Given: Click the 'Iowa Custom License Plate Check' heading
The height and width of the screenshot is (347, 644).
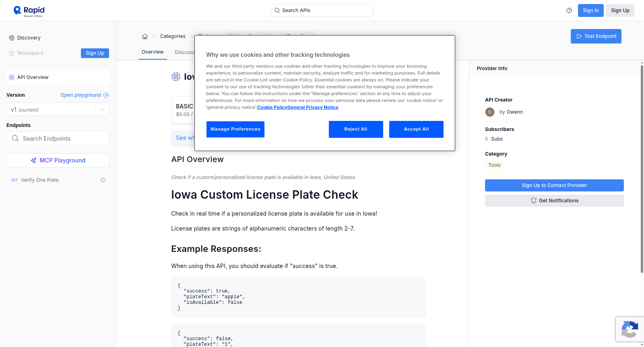Looking at the screenshot, I should point(264,195).
